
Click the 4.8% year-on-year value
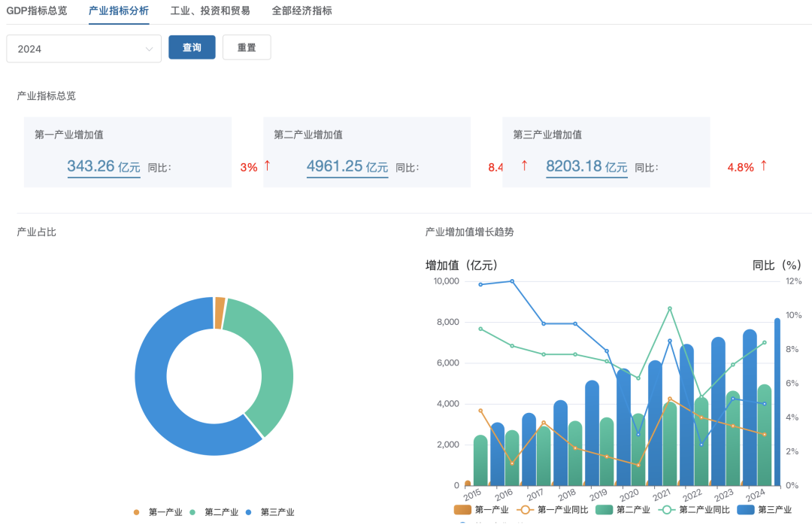pyautogui.click(x=741, y=168)
